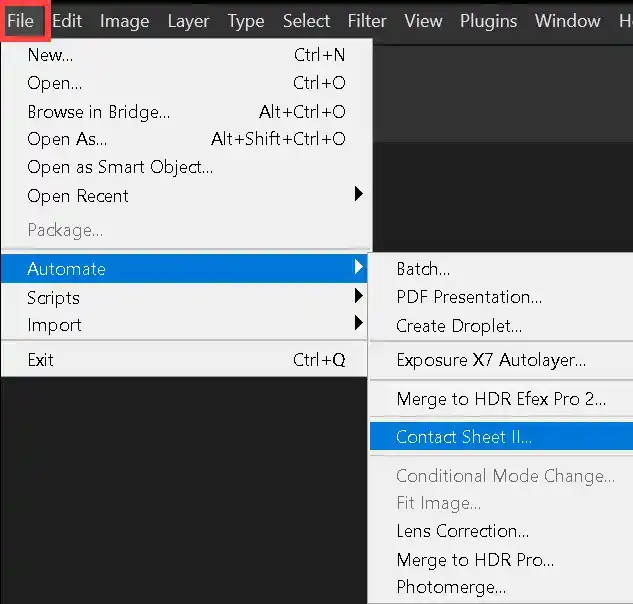Click New... in the File menu
This screenshot has width=633, height=604.
point(50,56)
